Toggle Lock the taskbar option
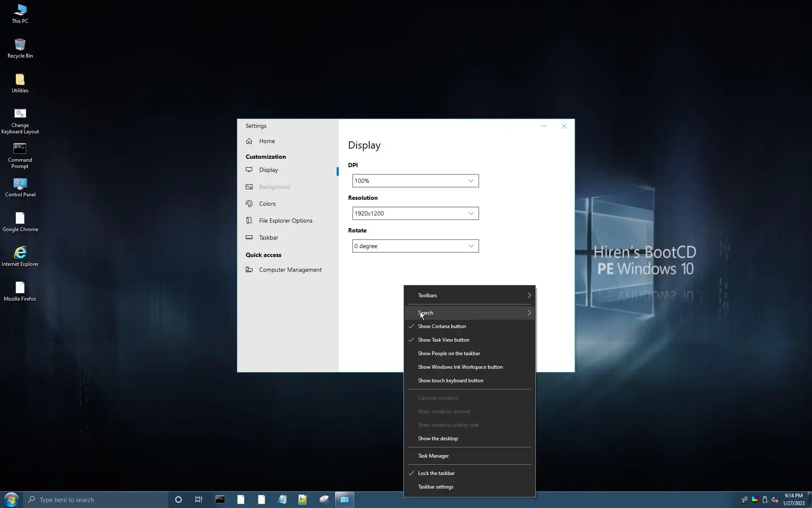 436,473
